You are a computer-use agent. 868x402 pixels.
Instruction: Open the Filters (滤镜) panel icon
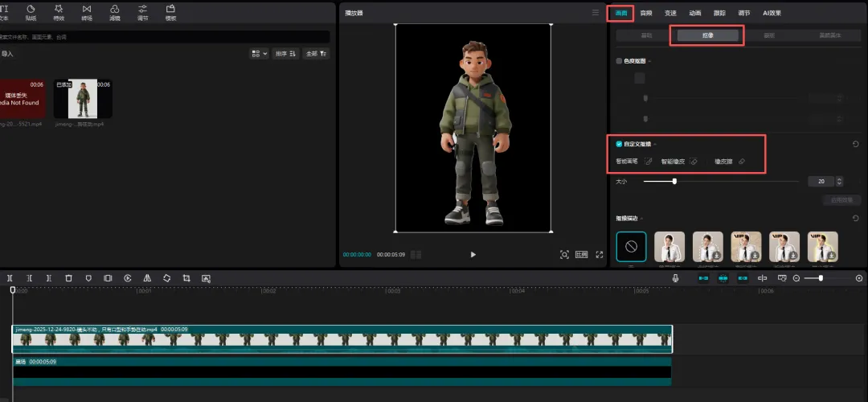115,13
